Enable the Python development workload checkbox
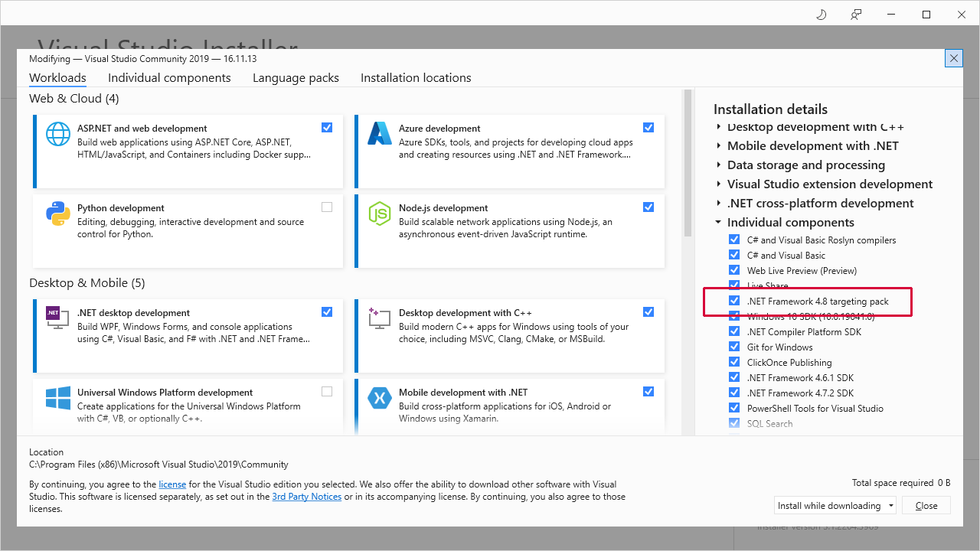980x551 pixels. (327, 207)
